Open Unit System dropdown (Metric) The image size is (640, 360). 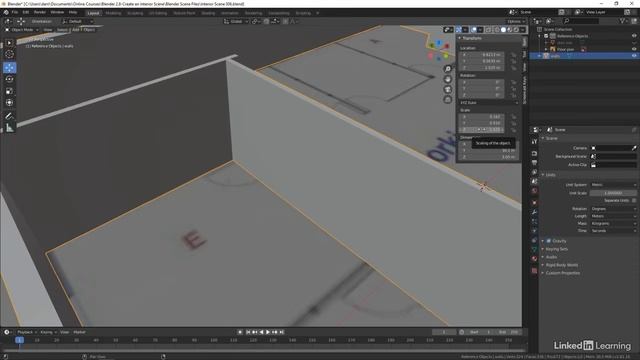click(613, 185)
